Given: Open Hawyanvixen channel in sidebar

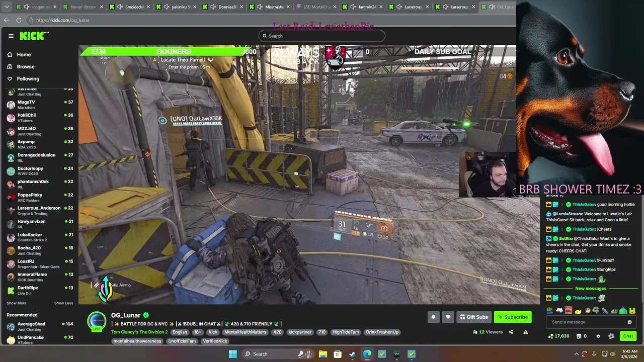Looking at the screenshot, I should tap(39, 224).
